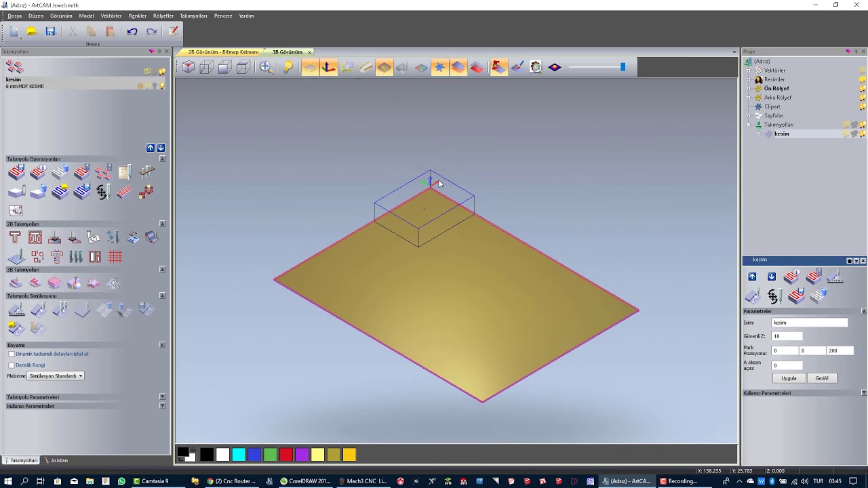
Task: Expand the Kullanıcı Parametreleri section in the left panel
Action: (162, 406)
